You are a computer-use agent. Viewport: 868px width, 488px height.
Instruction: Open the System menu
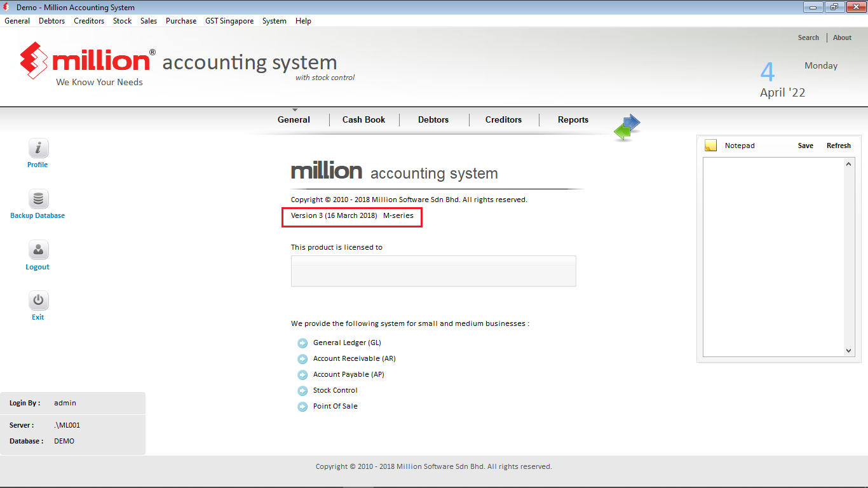click(275, 21)
